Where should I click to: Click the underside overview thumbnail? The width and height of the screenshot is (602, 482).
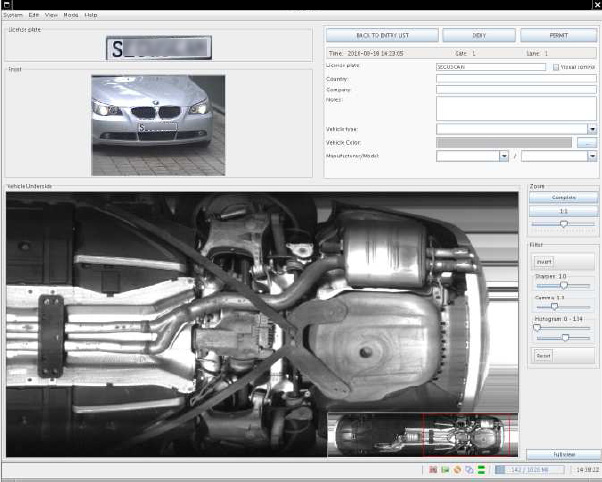pyautogui.click(x=422, y=435)
